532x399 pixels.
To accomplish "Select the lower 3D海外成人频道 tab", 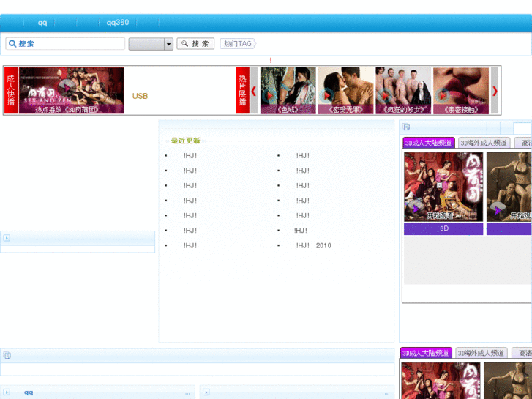I will (x=481, y=353).
